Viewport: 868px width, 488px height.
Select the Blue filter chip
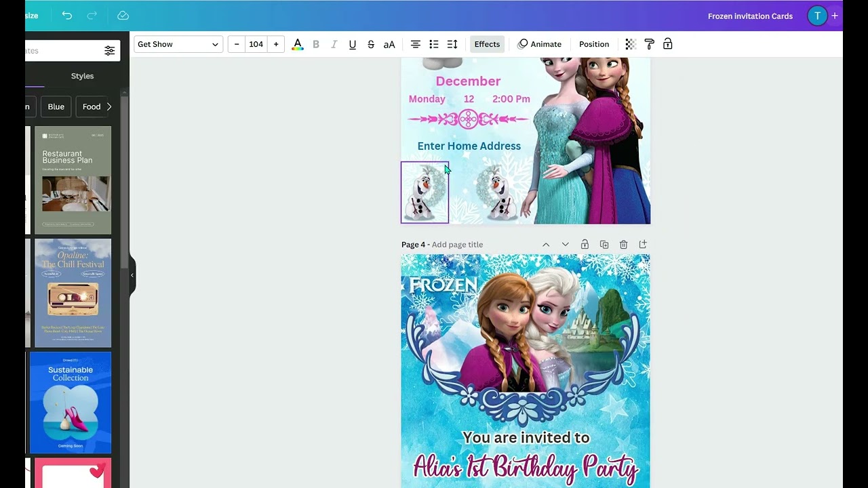click(x=56, y=106)
